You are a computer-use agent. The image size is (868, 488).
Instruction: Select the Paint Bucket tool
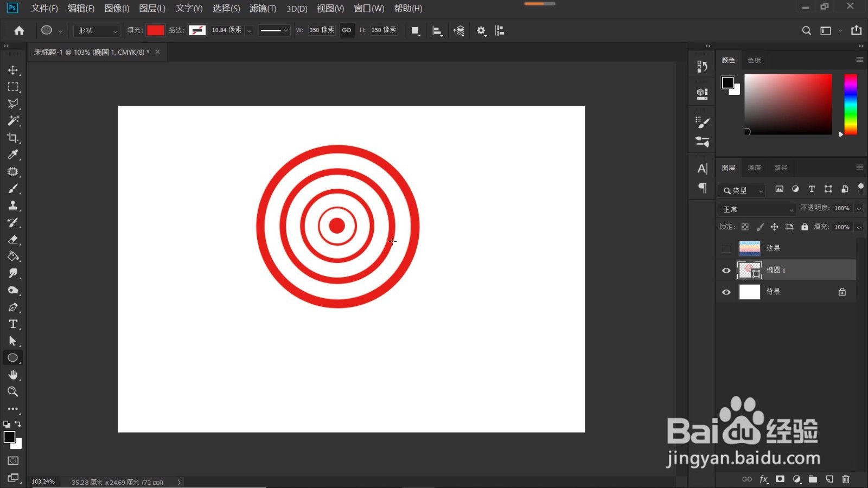coord(13,256)
